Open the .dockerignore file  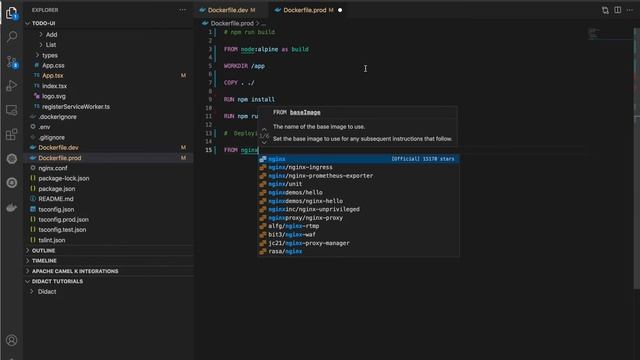[108, 117]
